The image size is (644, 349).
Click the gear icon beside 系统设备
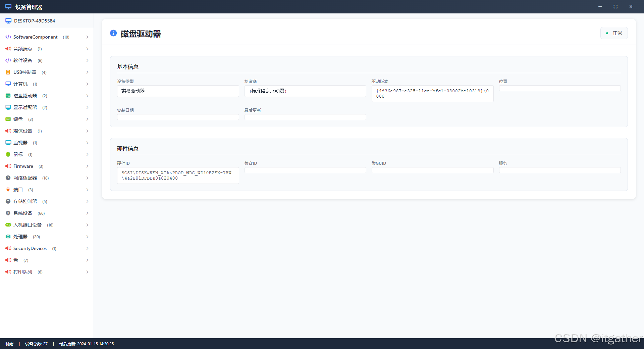[x=8, y=213]
